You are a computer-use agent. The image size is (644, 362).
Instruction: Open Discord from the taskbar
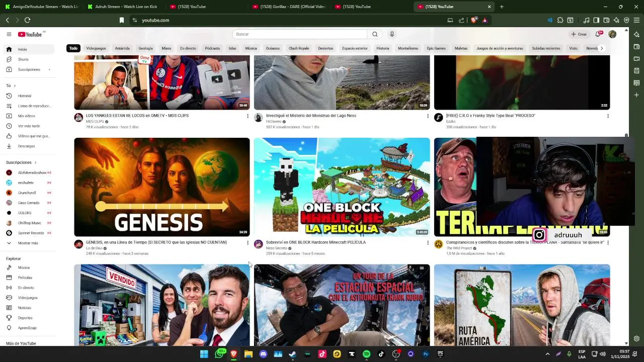point(263,354)
